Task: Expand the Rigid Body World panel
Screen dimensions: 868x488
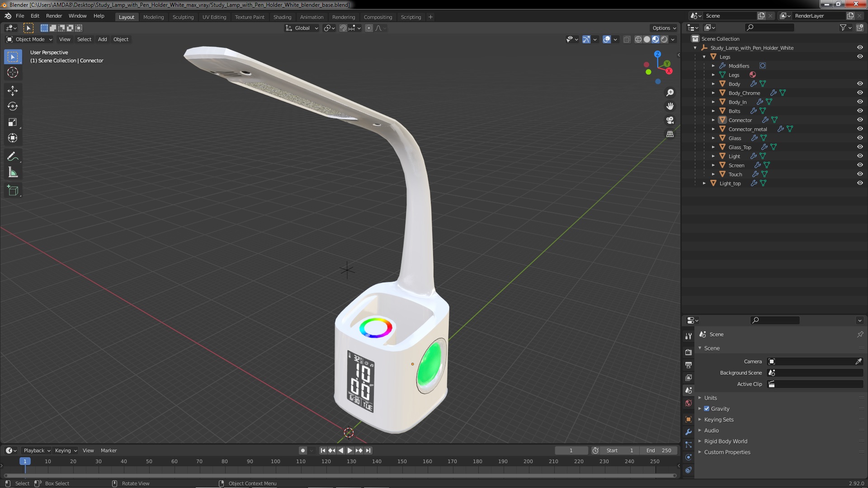Action: point(726,441)
